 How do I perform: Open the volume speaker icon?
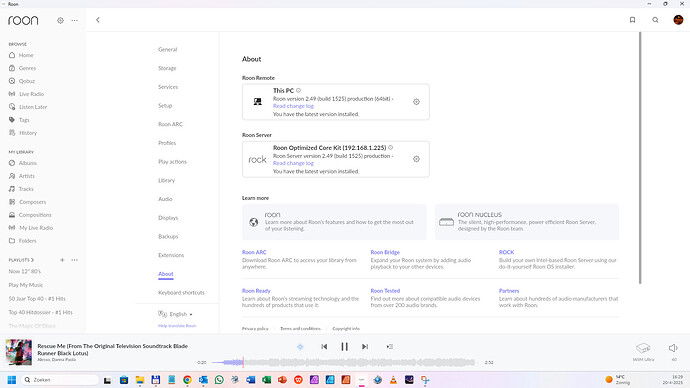coord(673,348)
